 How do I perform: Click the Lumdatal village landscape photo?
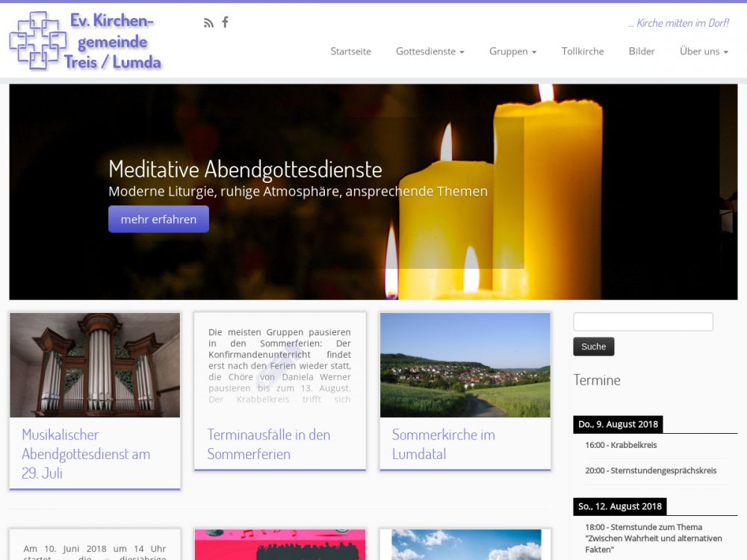(465, 365)
